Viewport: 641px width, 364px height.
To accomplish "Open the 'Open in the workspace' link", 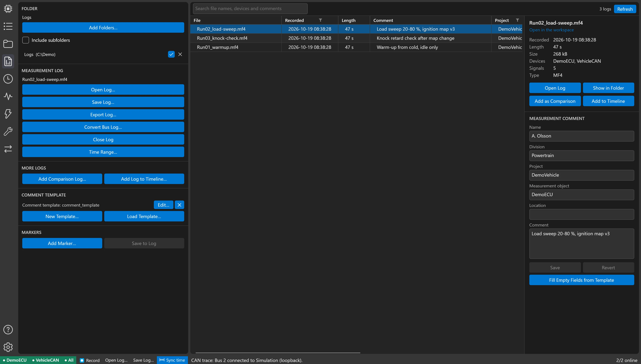I will 551,30.
